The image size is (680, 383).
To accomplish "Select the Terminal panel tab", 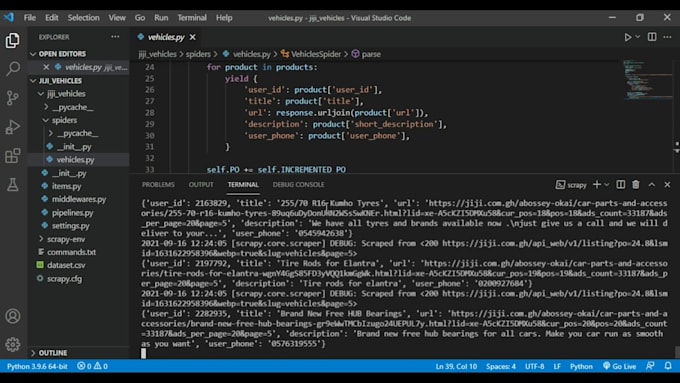I will (x=243, y=184).
